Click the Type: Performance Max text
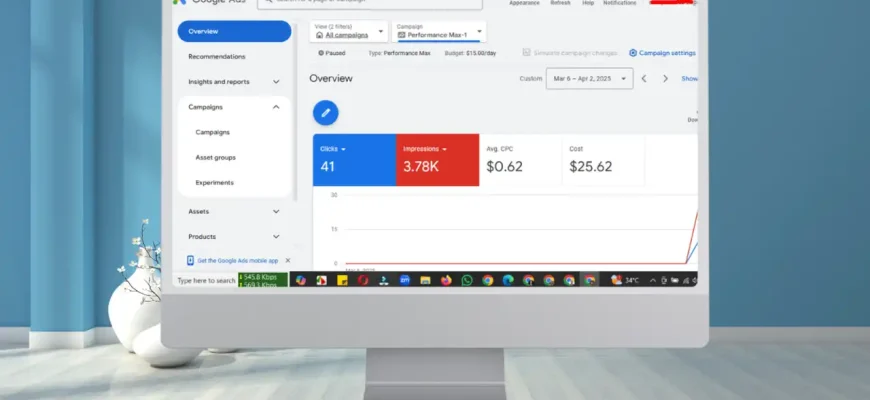 399,53
